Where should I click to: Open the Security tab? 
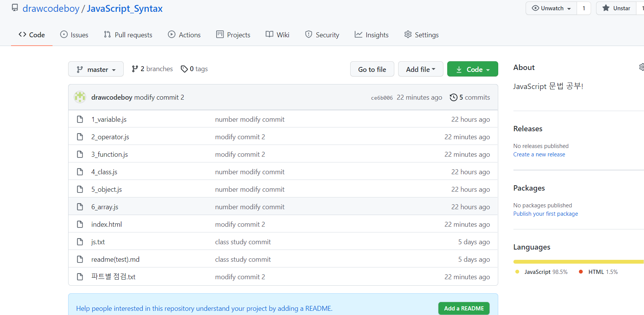pos(322,35)
